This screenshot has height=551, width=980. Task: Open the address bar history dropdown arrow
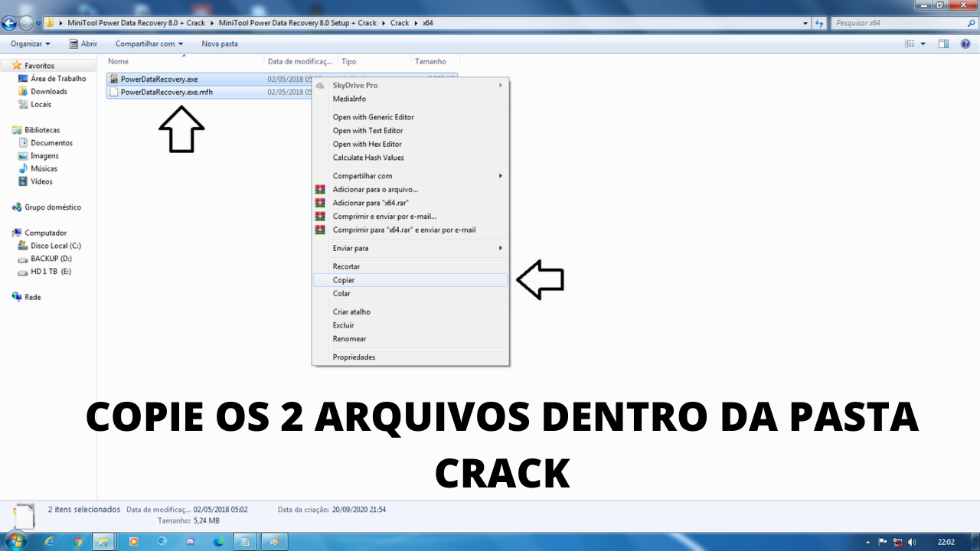805,23
